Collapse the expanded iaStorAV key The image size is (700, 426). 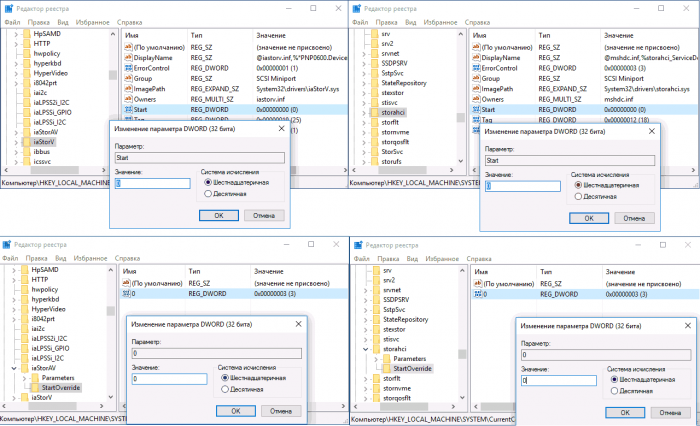(x=17, y=367)
